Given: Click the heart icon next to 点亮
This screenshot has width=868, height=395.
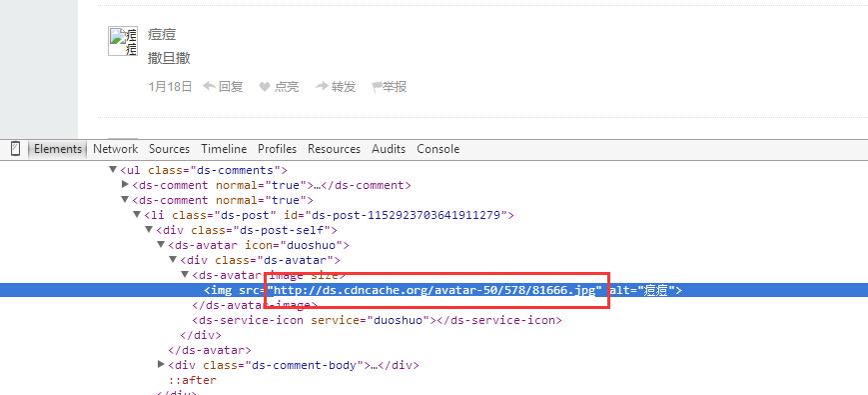Looking at the screenshot, I should click(x=265, y=87).
